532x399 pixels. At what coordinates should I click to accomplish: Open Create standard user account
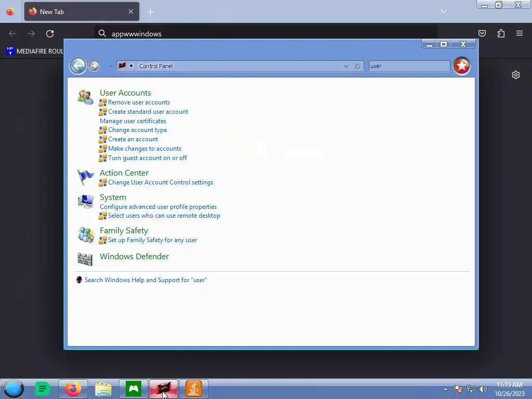click(148, 112)
